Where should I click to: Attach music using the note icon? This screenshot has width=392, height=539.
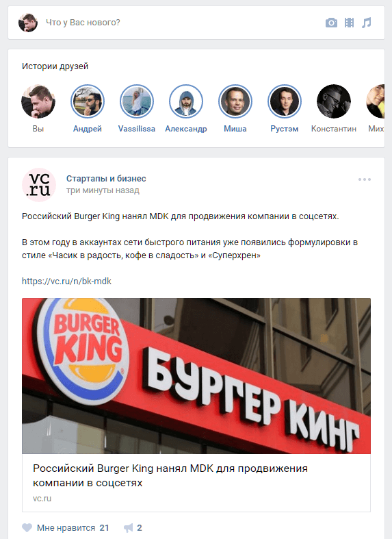(367, 23)
